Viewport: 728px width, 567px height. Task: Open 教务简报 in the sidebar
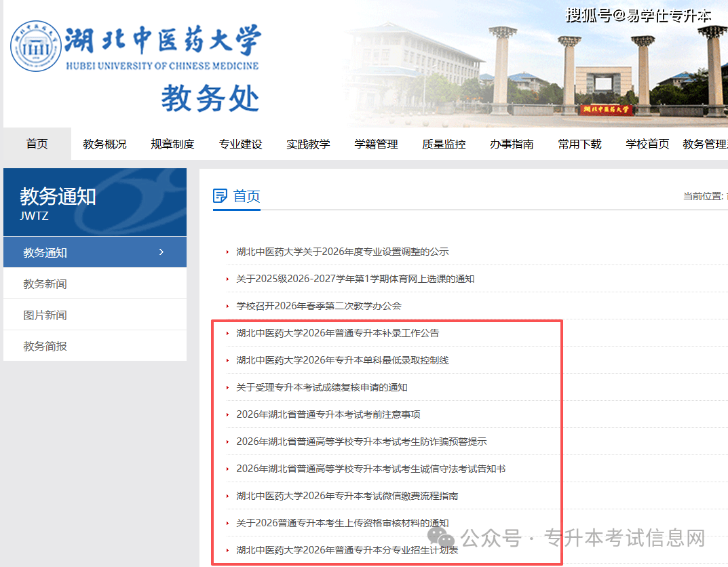click(x=95, y=346)
